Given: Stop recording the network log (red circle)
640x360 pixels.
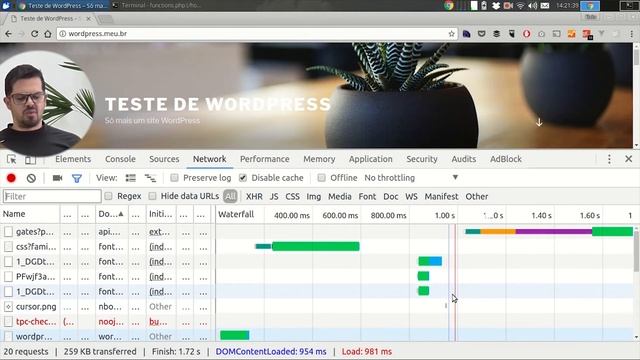Looking at the screenshot, I should point(11,178).
